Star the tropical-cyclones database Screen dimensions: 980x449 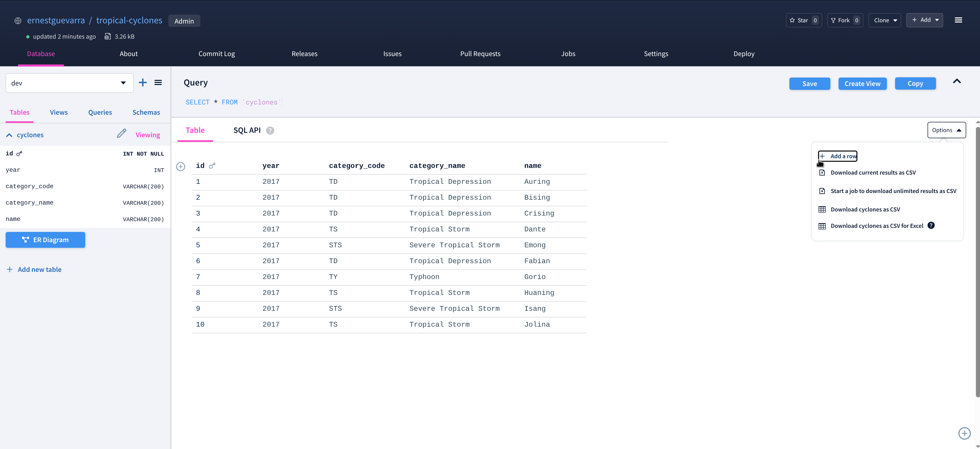click(803, 20)
